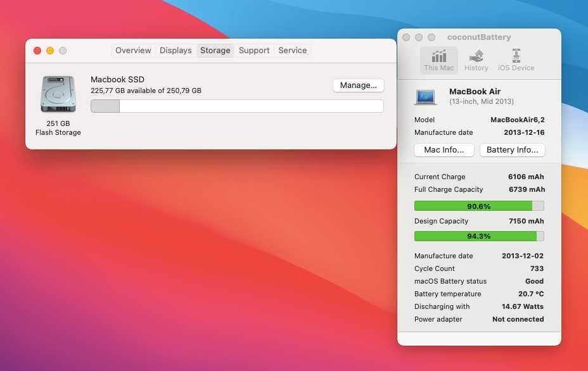588x371 pixels.
Task: Switch to the Overview tab
Action: click(133, 51)
